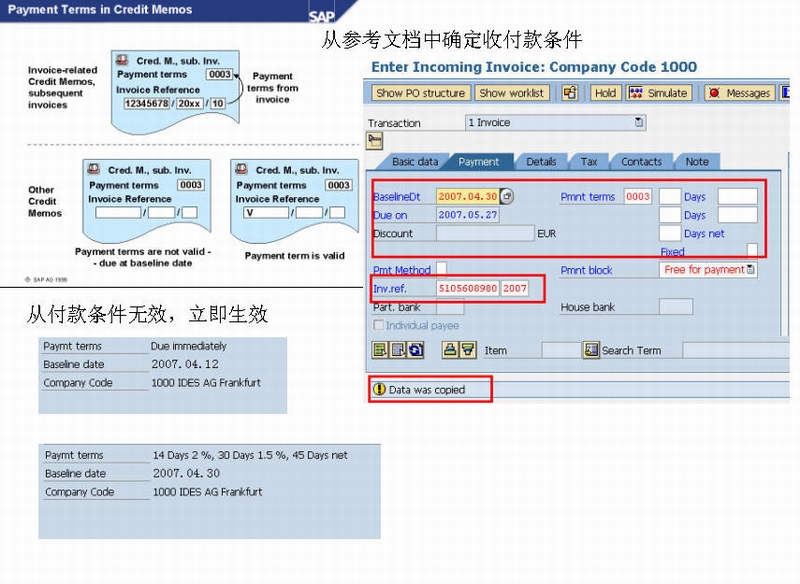Check the Fixed box in the Payment section
Screen dimensions: 800x584
click(752, 251)
